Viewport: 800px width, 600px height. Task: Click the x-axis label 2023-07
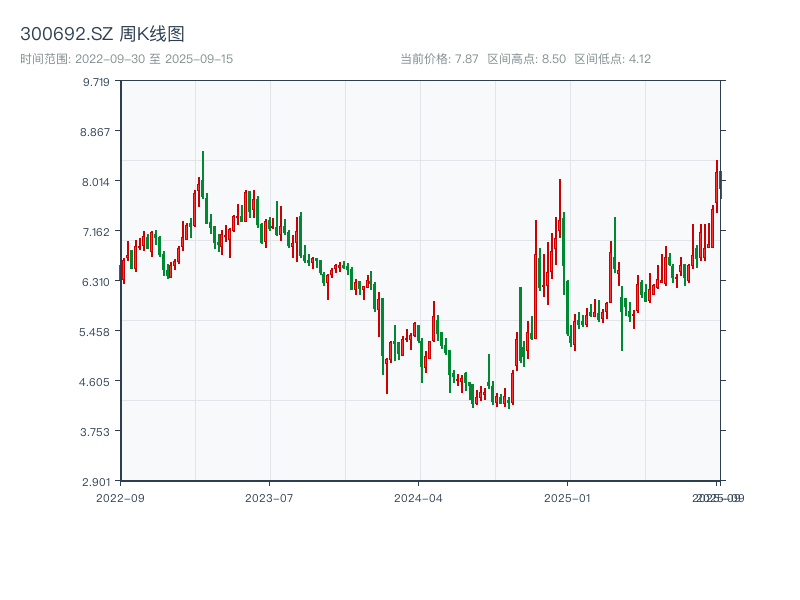click(269, 498)
